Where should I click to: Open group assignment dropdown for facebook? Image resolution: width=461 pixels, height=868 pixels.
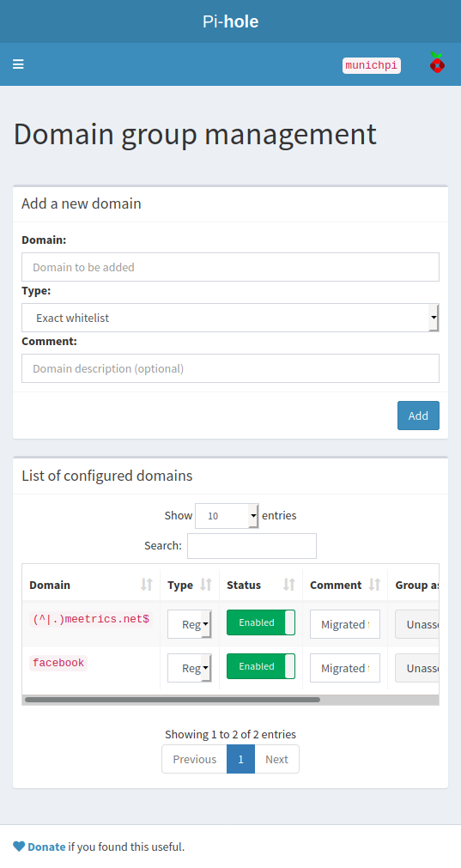click(417, 668)
